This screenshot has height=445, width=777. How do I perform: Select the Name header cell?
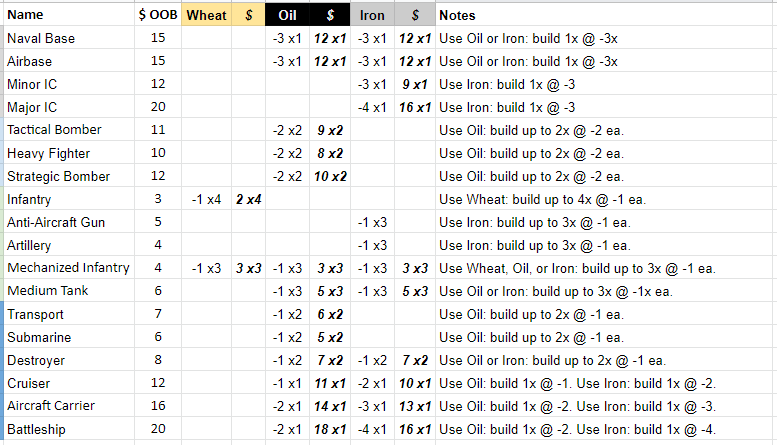[69, 15]
